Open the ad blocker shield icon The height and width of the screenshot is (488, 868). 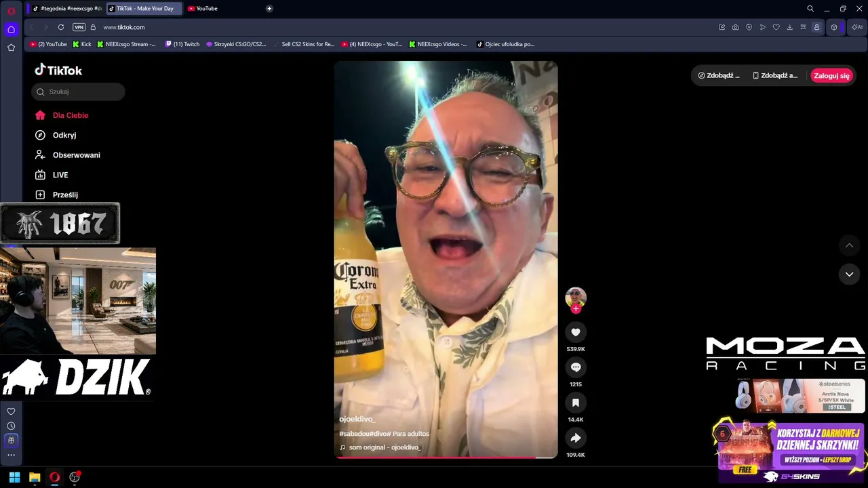[x=749, y=27]
